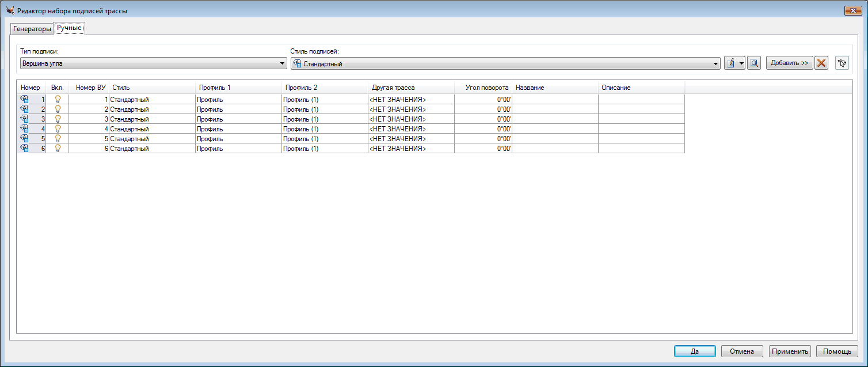The width and height of the screenshot is (868, 367).
Task: Click the style preview magnifier icon
Action: [x=754, y=63]
